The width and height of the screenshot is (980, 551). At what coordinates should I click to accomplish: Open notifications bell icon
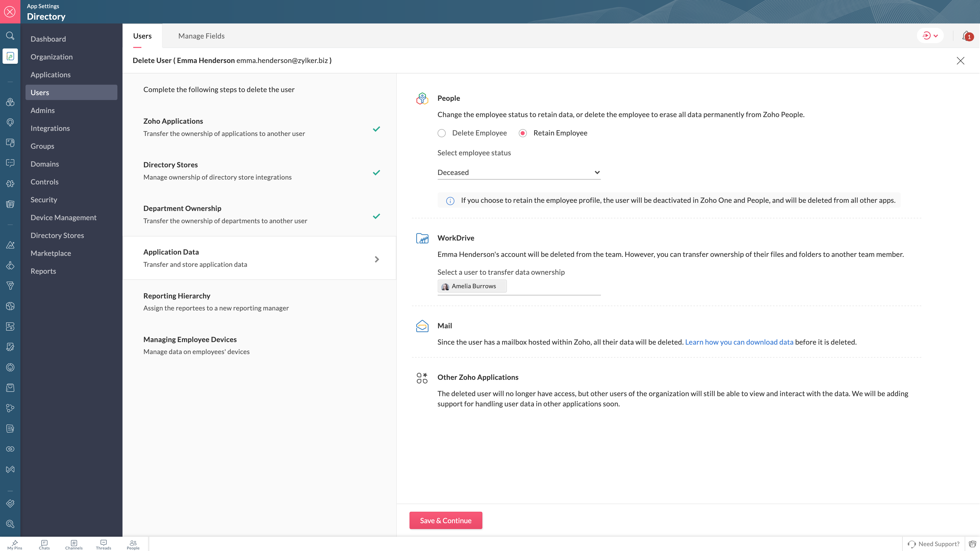(966, 36)
